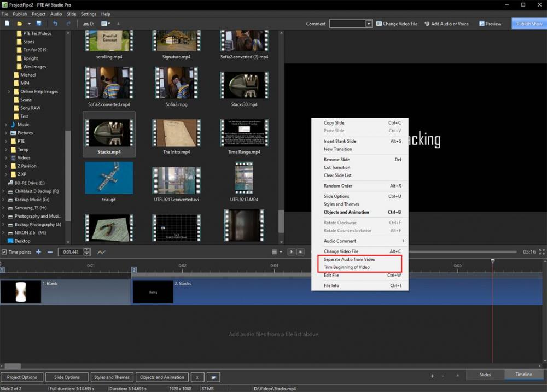Switch to the Slides view tab
Image resolution: width=547 pixels, height=392 pixels.
[x=485, y=375]
